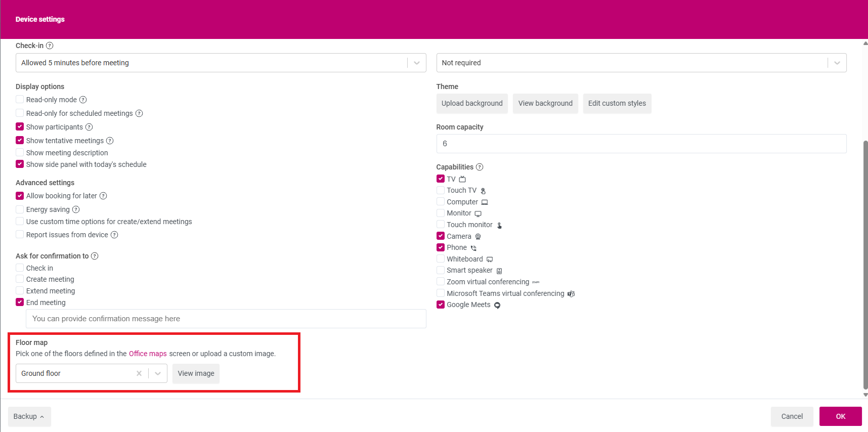This screenshot has height=432, width=868.
Task: Click Edit custom styles button
Action: pos(617,103)
